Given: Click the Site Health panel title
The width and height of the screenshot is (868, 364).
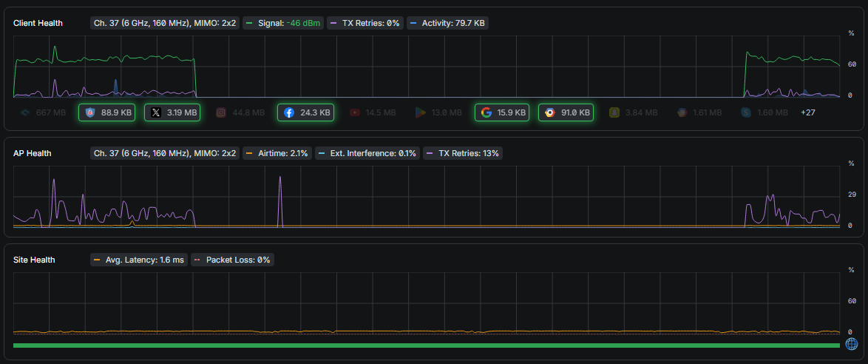Looking at the screenshot, I should click(34, 260).
